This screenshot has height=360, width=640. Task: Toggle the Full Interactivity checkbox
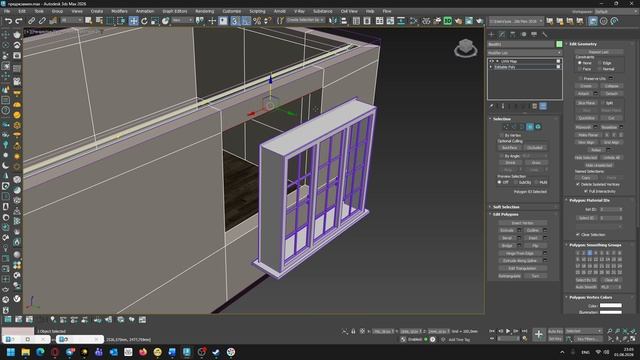[x=586, y=191]
